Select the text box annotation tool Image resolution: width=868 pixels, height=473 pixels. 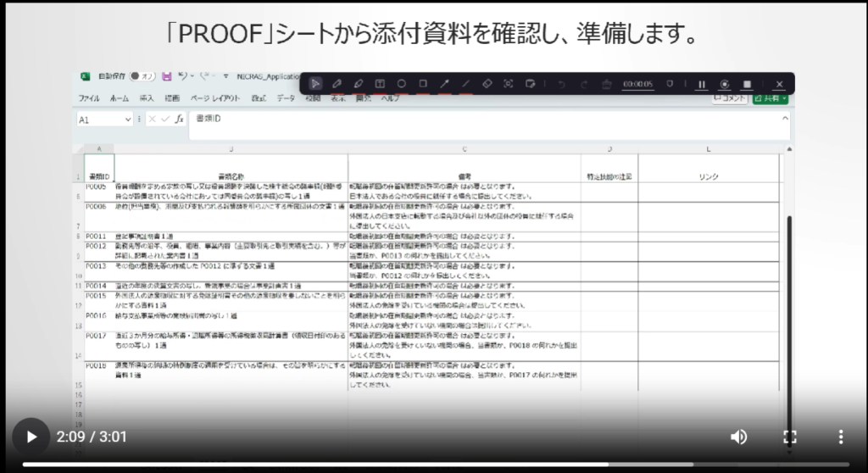point(380,84)
